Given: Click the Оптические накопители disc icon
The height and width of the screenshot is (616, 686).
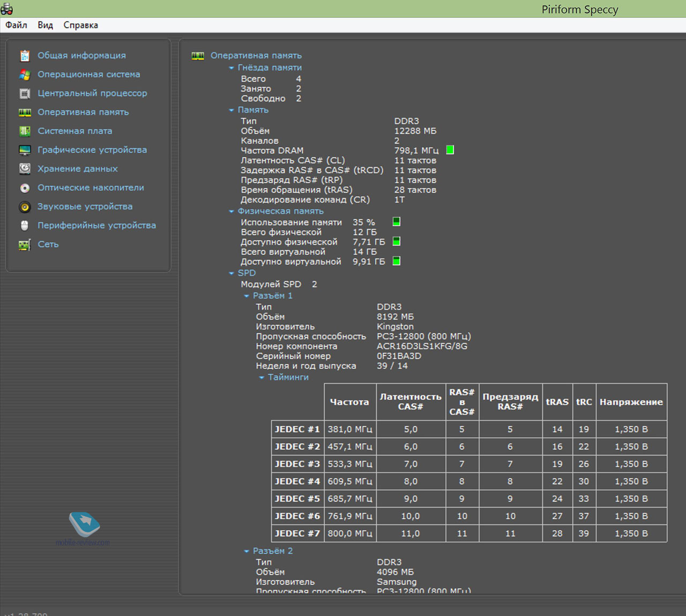Looking at the screenshot, I should coord(25,188).
